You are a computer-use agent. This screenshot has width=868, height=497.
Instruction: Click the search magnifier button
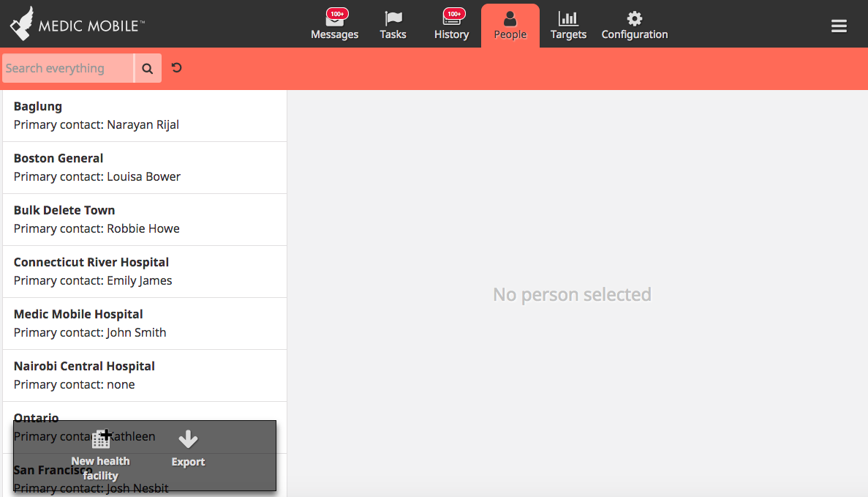tap(147, 68)
